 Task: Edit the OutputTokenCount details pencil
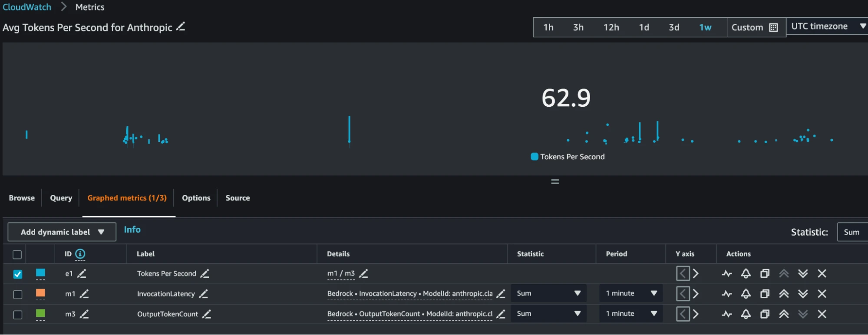pos(501,314)
